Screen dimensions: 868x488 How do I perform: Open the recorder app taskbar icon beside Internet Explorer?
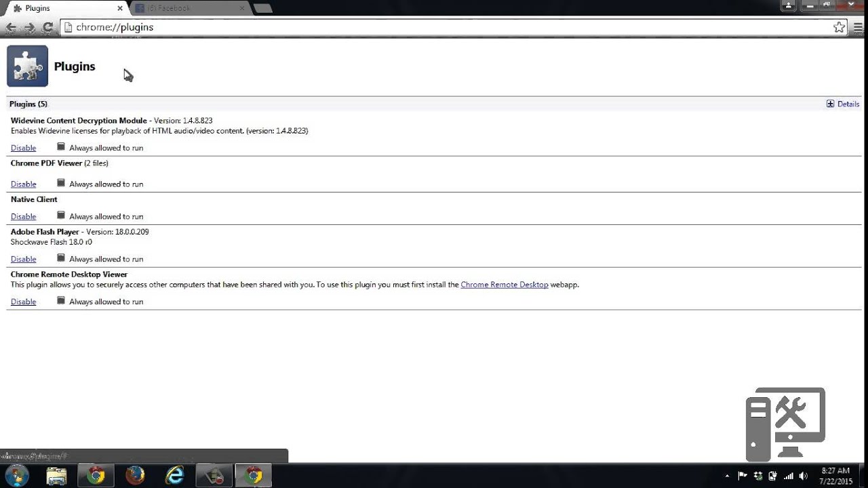(214, 476)
